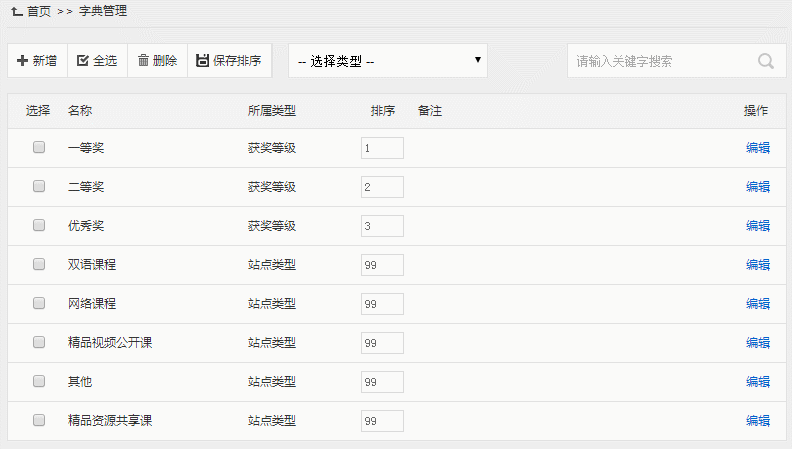The height and width of the screenshot is (449, 792).
Task: Edit the 二等奖 entry
Action: [757, 187]
